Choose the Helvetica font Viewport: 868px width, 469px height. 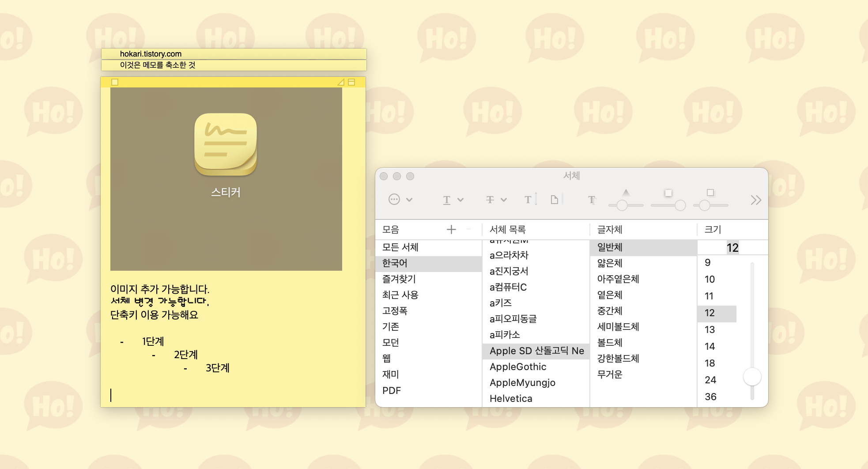click(536, 399)
